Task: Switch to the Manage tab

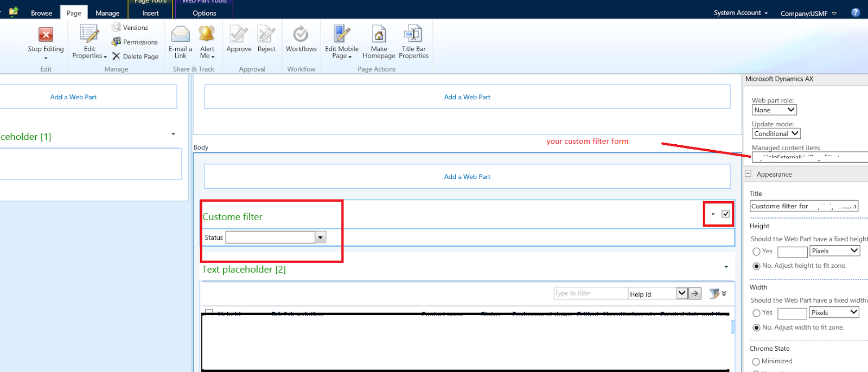Action: pos(107,13)
